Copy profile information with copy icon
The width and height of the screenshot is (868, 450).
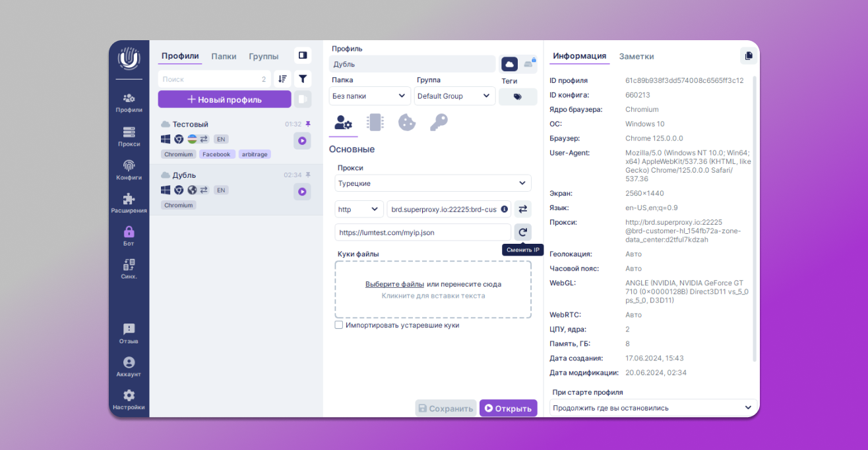pos(749,56)
